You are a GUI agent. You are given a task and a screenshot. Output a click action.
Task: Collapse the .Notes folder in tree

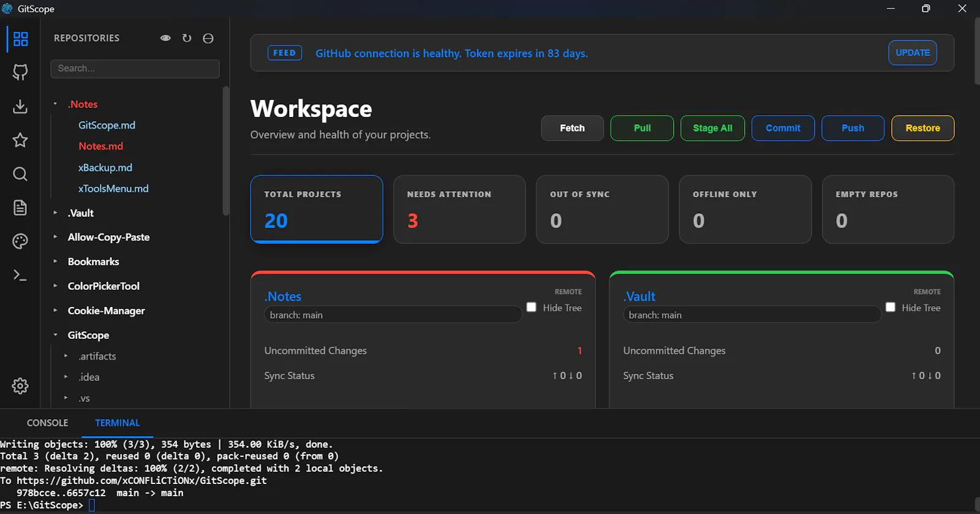click(x=55, y=104)
